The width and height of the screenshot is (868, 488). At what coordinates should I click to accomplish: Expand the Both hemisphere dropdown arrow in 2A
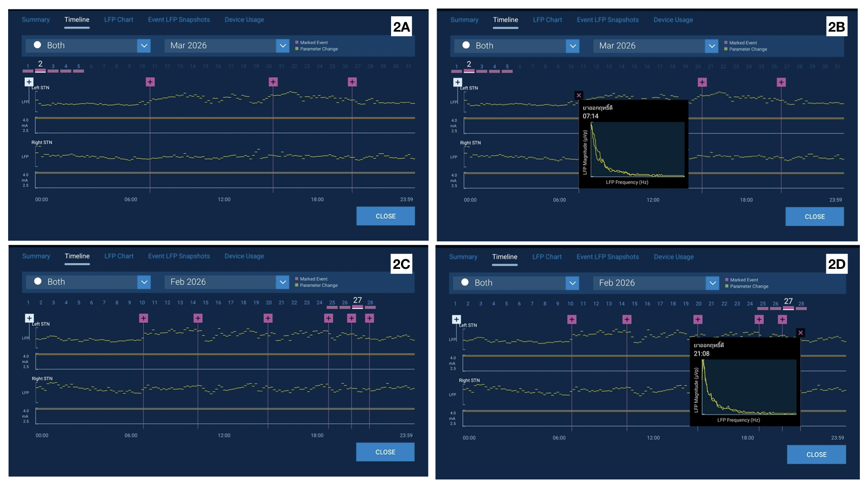144,46
